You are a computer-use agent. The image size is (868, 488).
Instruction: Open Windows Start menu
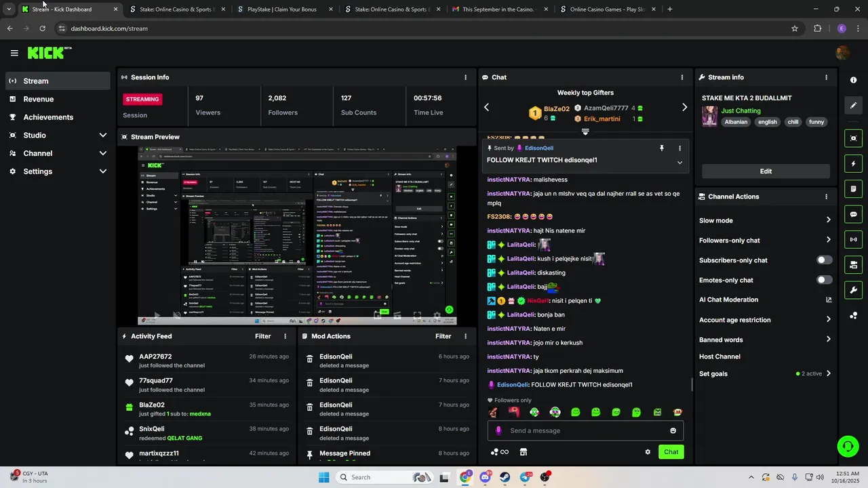click(x=324, y=477)
